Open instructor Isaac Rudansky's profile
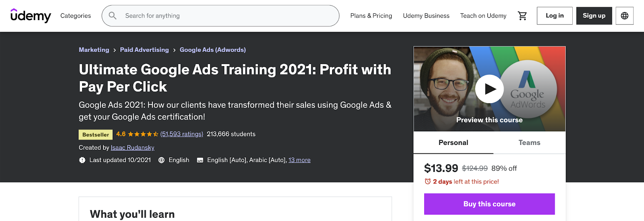644x221 pixels. point(132,148)
